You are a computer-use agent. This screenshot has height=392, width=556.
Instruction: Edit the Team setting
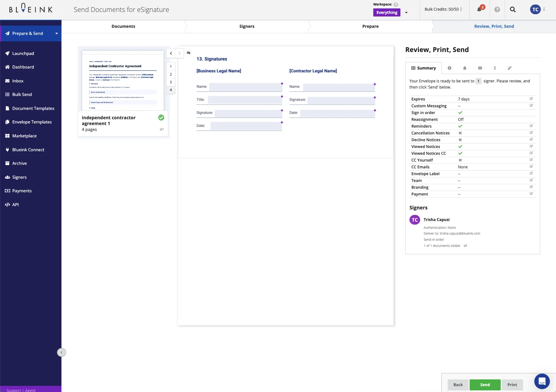(x=531, y=180)
